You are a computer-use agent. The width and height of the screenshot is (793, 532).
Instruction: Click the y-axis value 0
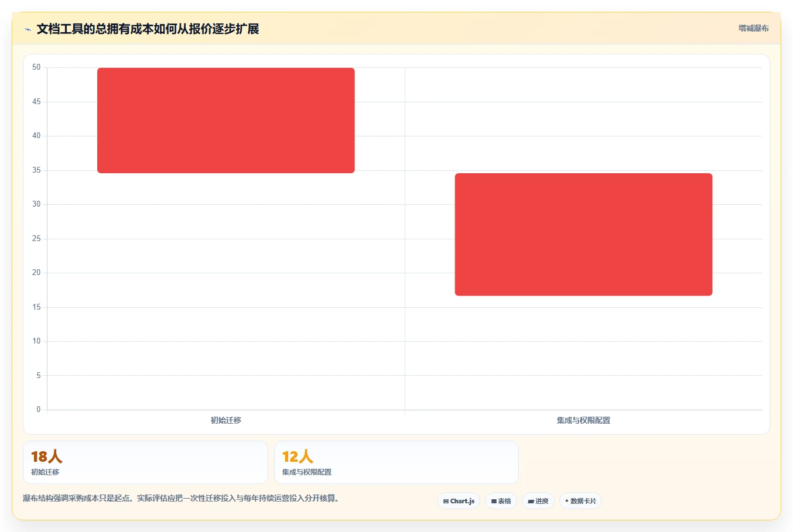39,410
